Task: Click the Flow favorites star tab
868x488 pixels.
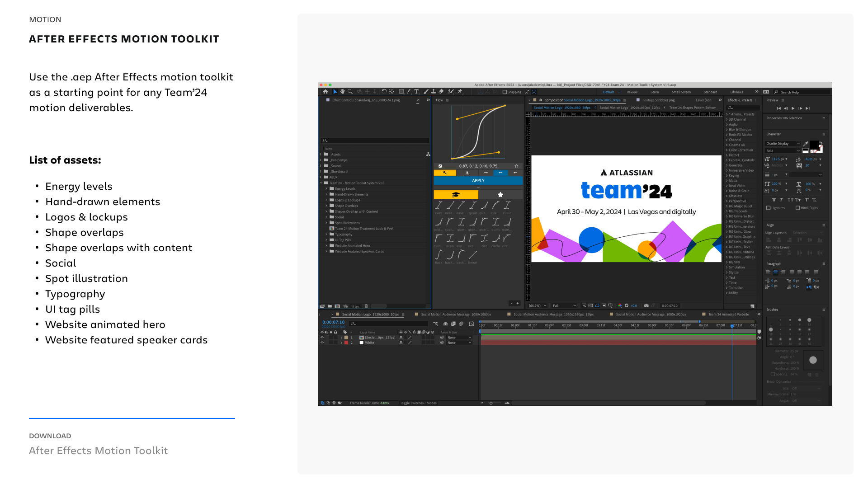Action: pos(500,195)
